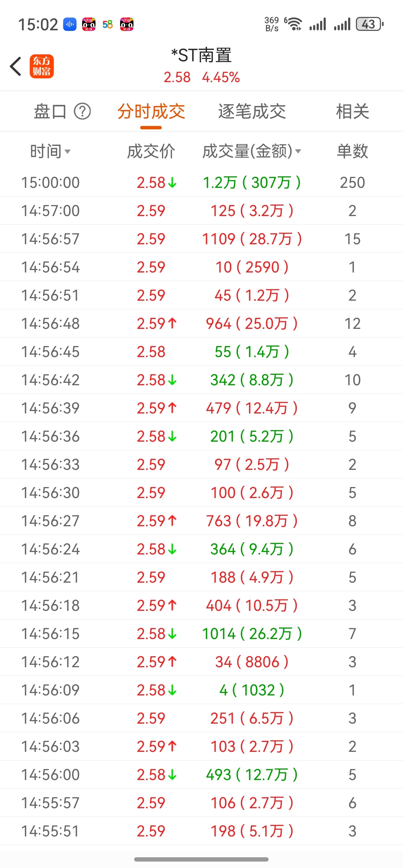Tap the first Tmall cat notification icon

89,24
